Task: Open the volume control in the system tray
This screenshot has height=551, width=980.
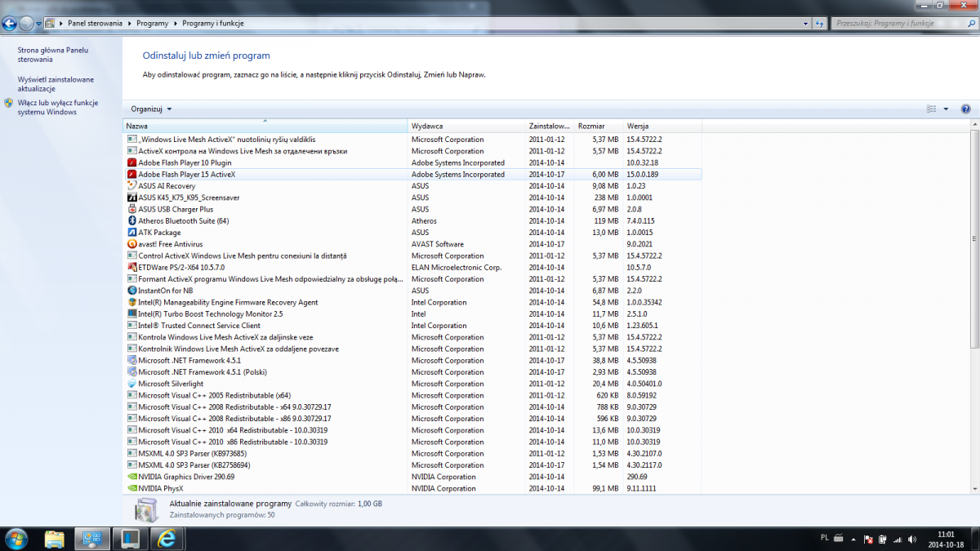Action: [911, 540]
